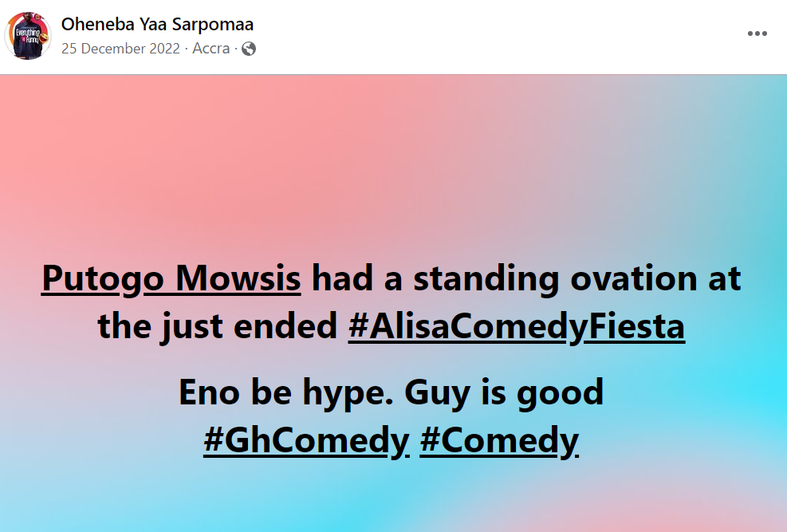Click the Accra location link
787x532 pixels.
pos(211,49)
